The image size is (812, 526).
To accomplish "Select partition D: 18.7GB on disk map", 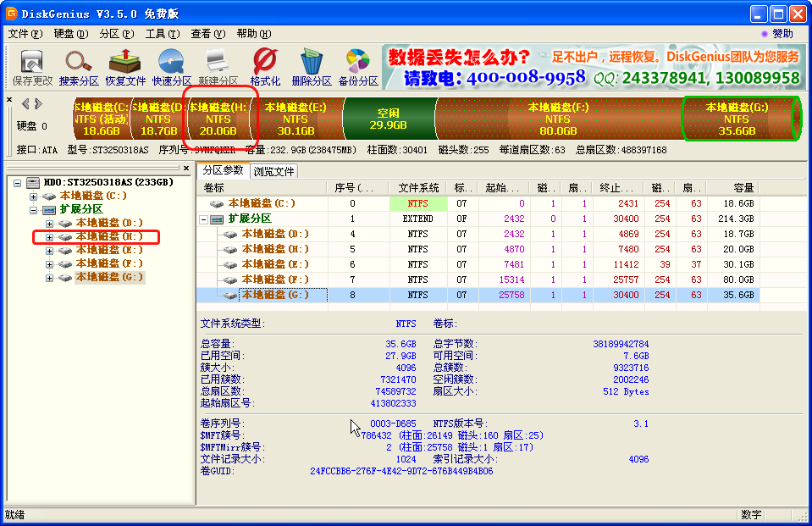I will (158, 119).
